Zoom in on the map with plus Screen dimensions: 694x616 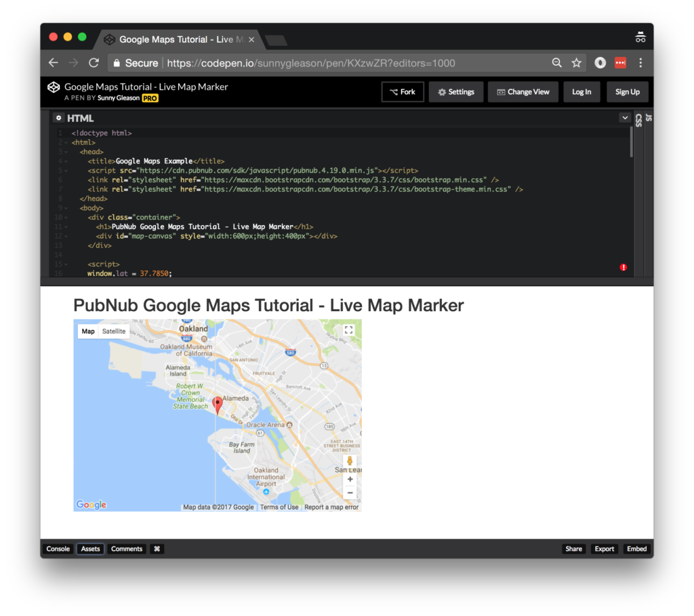350,479
